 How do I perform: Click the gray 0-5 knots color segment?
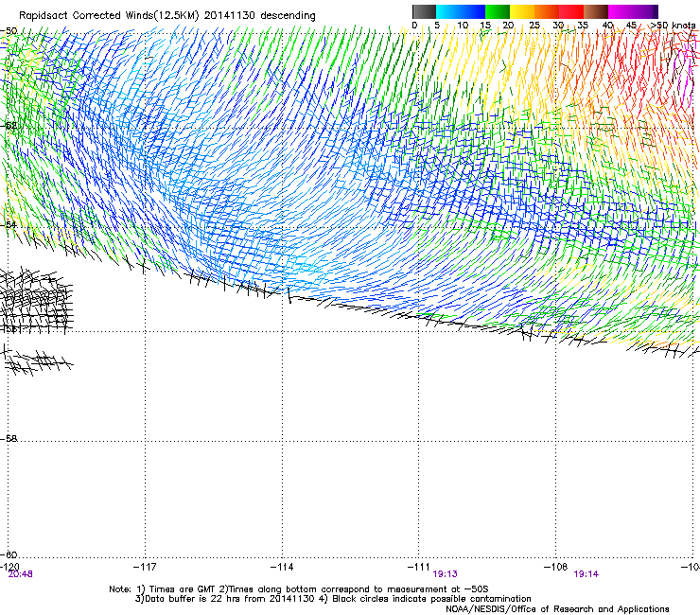[x=424, y=11]
